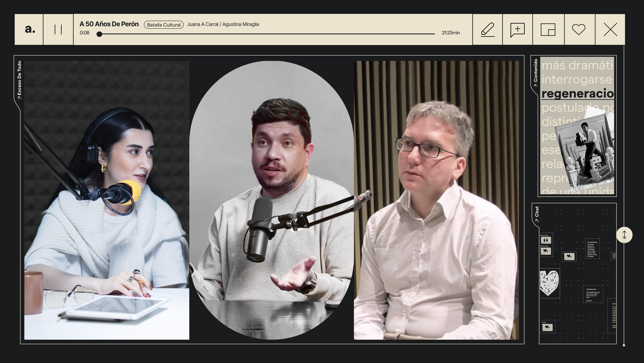Select the oval center speaker video
Image resolution: width=644 pixels, height=363 pixels.
272,200
